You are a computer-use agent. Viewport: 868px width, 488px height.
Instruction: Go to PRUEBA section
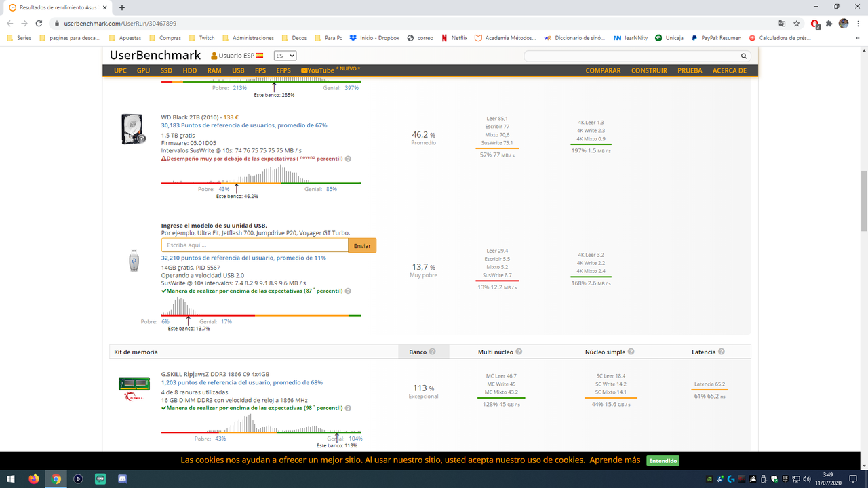click(x=690, y=70)
